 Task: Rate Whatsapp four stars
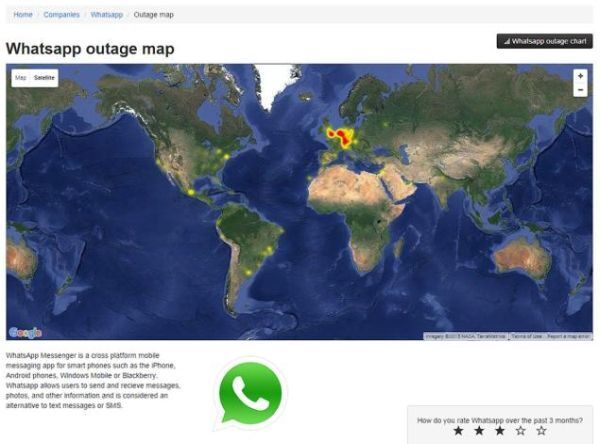[x=520, y=431]
